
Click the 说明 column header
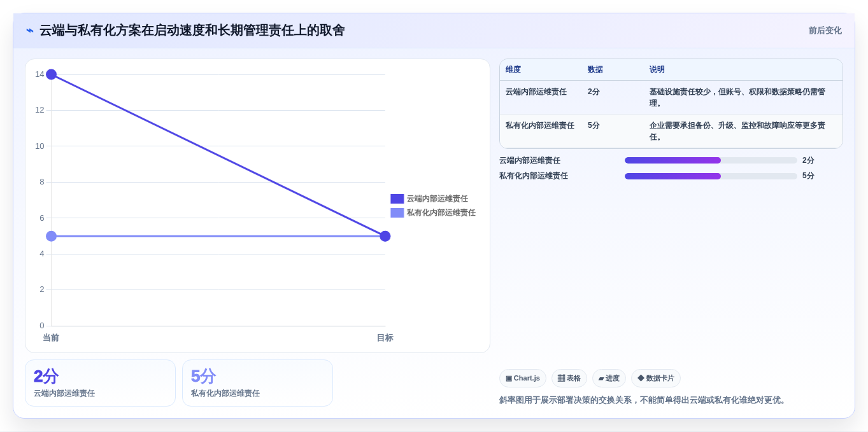(657, 69)
